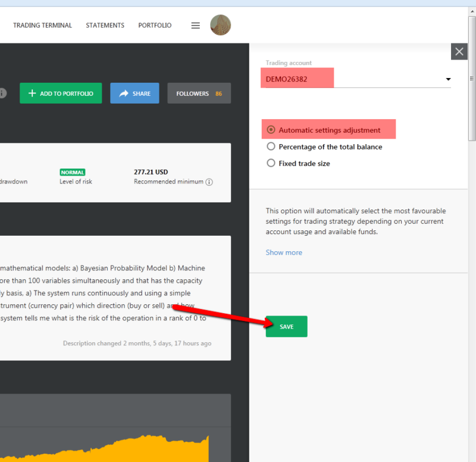Choose Fixed trade size option
476x462 pixels.
298,163
